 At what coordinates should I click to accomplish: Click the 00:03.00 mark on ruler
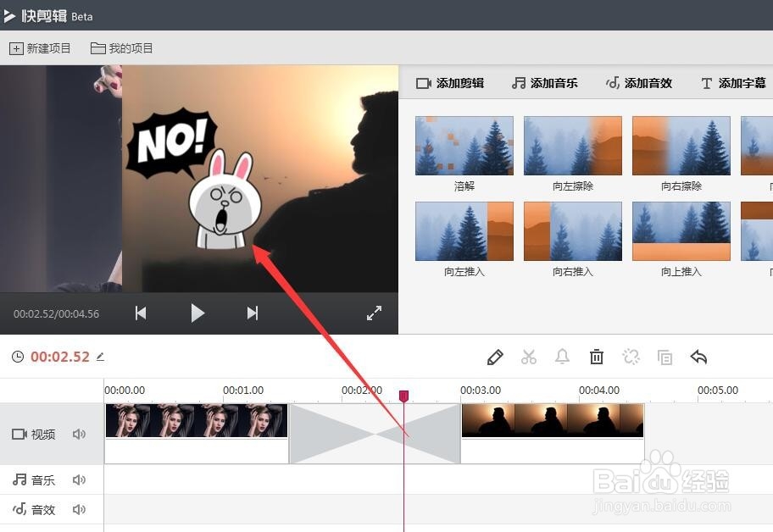[481, 391]
